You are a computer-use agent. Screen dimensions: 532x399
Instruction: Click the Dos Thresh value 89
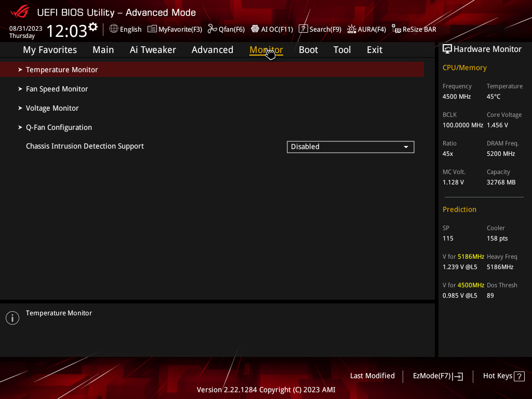point(490,296)
